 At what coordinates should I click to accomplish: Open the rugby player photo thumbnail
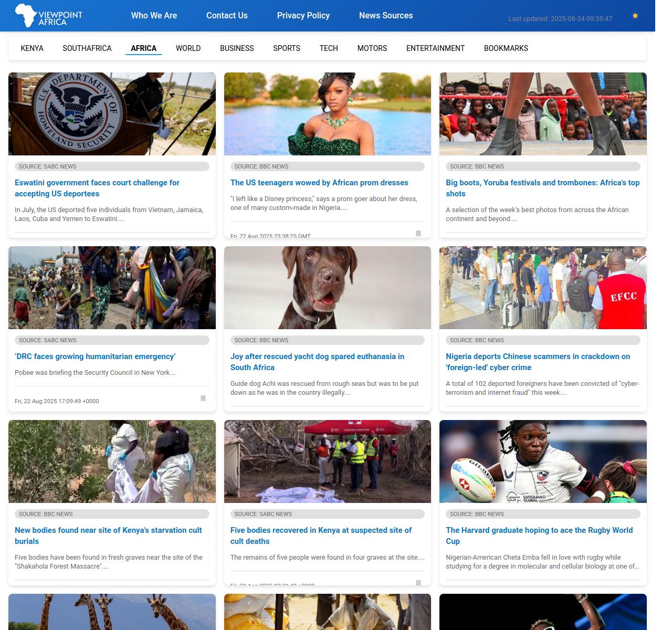[543, 461]
